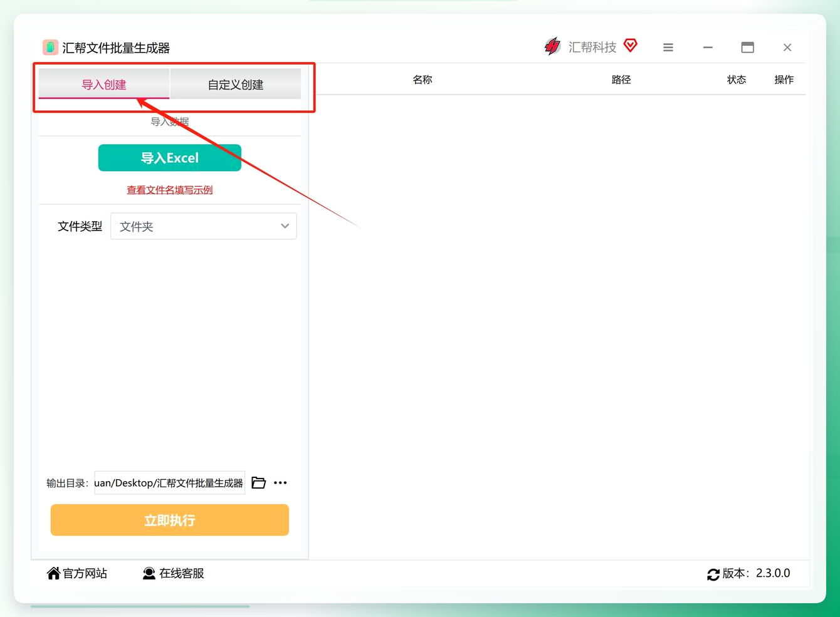This screenshot has width=840, height=617.
Task: Maximize the application window
Action: click(x=747, y=48)
